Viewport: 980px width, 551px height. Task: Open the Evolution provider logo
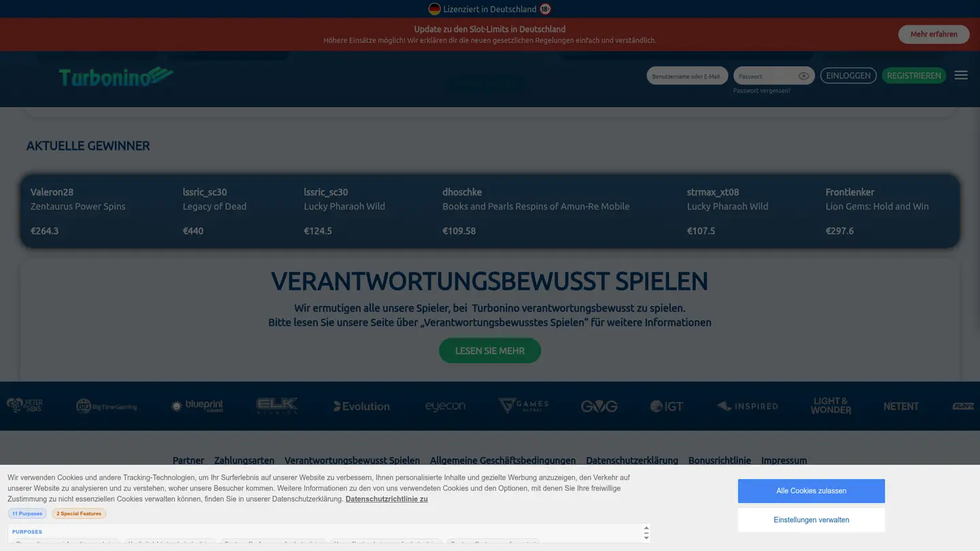click(361, 406)
